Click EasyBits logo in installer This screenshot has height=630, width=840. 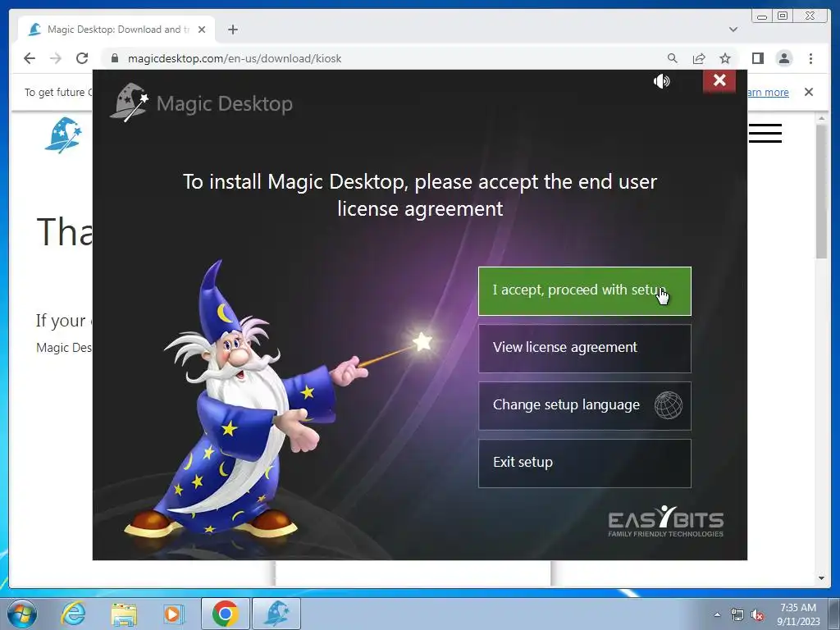click(x=666, y=521)
